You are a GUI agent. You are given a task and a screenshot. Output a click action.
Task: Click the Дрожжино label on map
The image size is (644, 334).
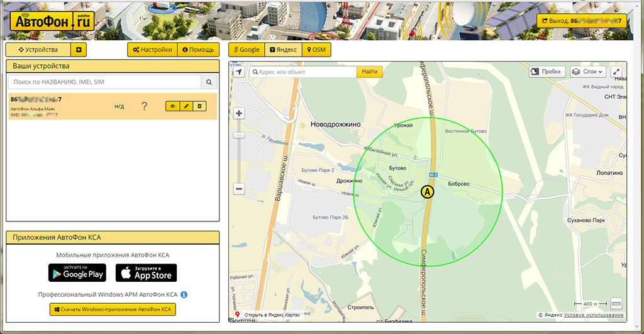349,181
